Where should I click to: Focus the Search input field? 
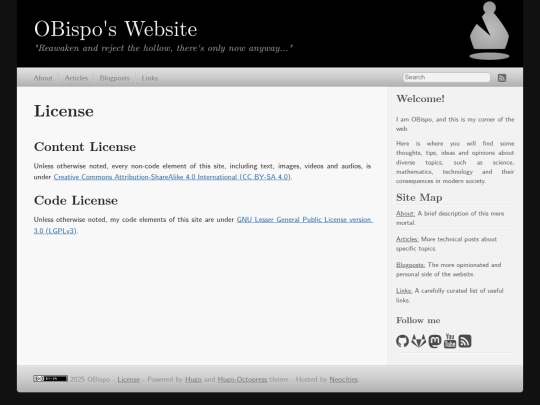tap(446, 77)
